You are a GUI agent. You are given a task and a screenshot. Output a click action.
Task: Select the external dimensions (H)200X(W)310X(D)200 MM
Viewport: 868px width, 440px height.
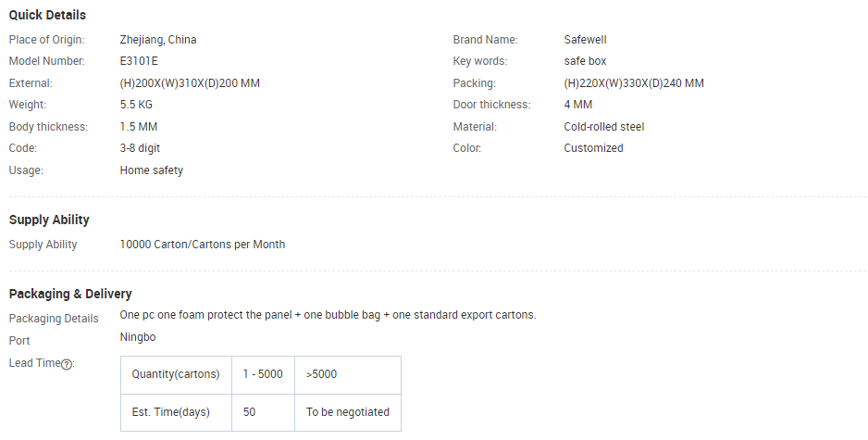coord(190,83)
